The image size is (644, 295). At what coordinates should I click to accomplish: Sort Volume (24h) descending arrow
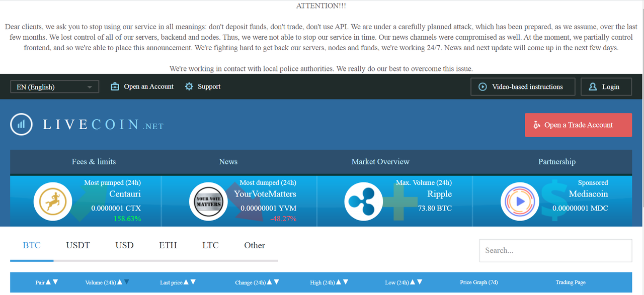coord(126,282)
